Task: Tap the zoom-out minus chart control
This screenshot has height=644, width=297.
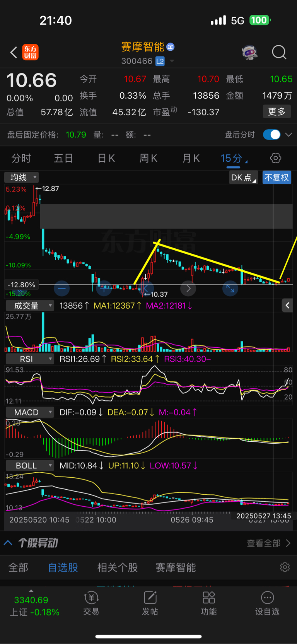Action: 61,288
